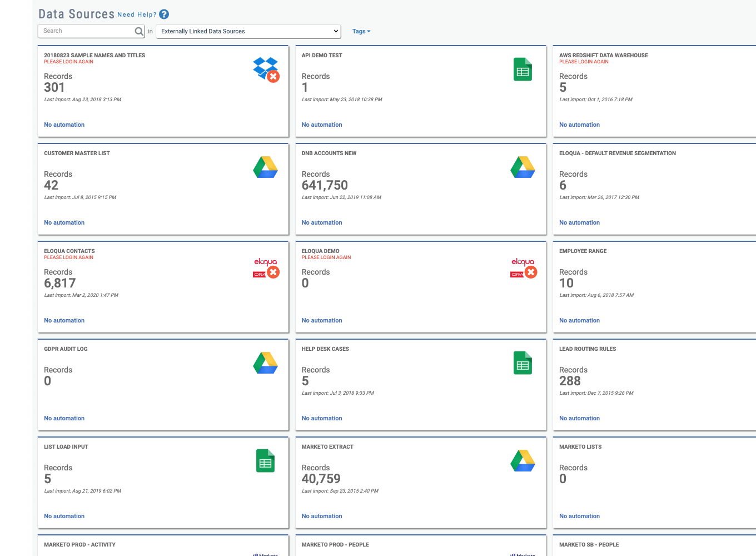Open the ELOQUA CONTACTS card title
The image size is (756, 556).
point(69,251)
